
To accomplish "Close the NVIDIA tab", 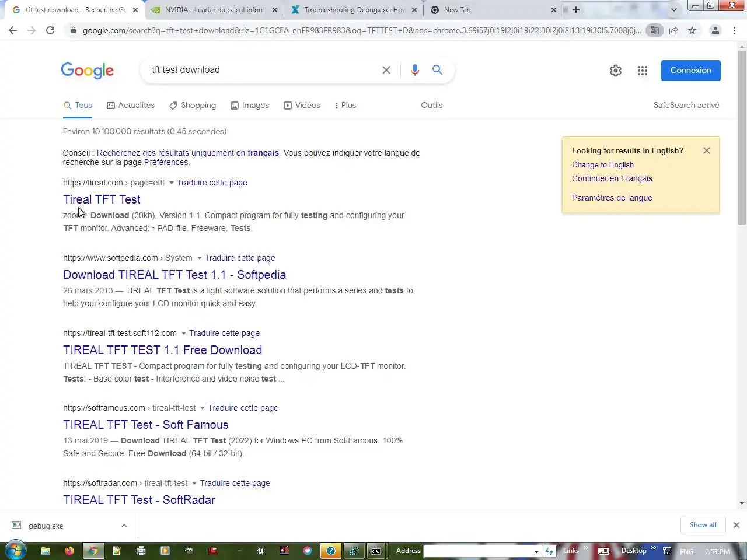I will coord(275,10).
